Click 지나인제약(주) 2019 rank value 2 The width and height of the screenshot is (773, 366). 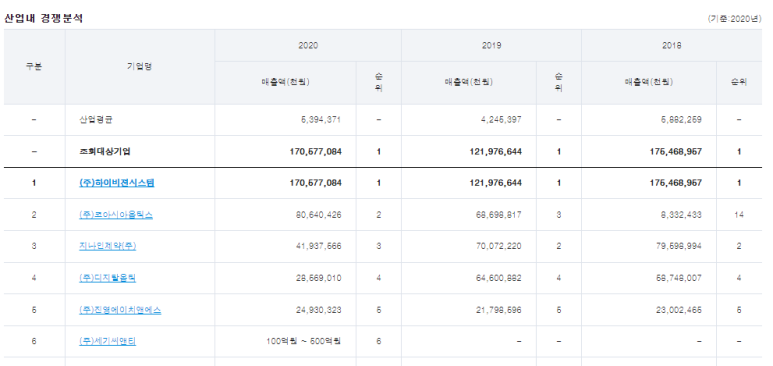pos(559,246)
